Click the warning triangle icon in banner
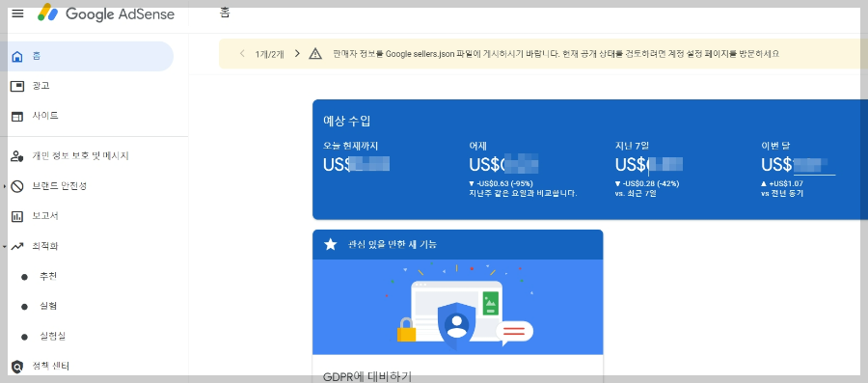Image resolution: width=868 pixels, height=383 pixels. click(315, 54)
